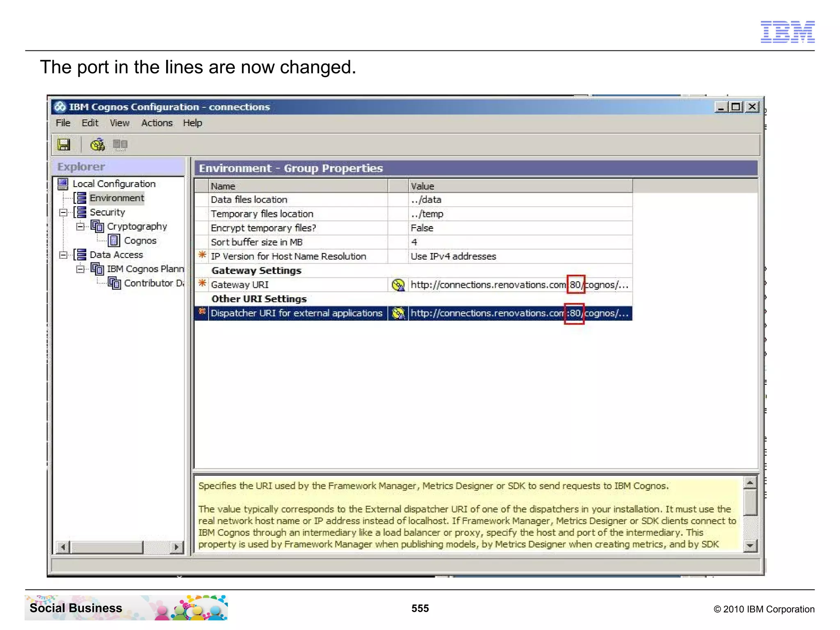Click the greyed-out icon right of Test
This screenshot has height=630, width=840.
[120, 144]
